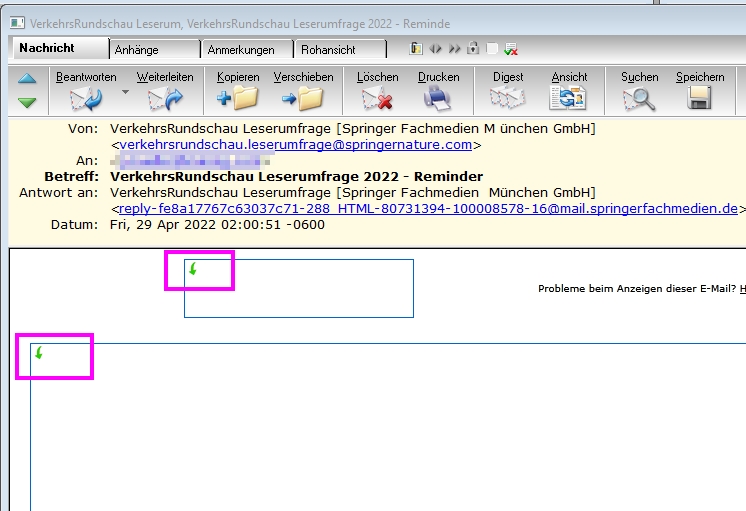Open the Anmerkungen tab

tap(245, 49)
